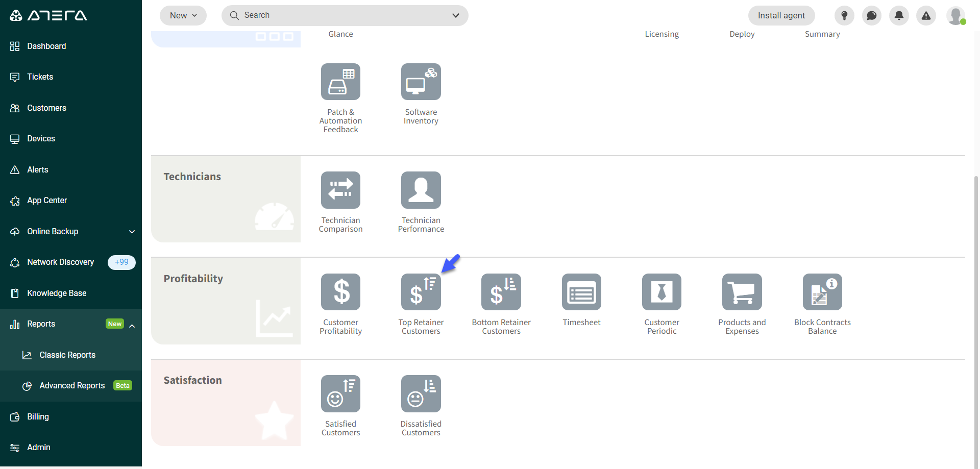Open Technician Comparison report icon
The height and width of the screenshot is (469, 980).
coord(340,190)
